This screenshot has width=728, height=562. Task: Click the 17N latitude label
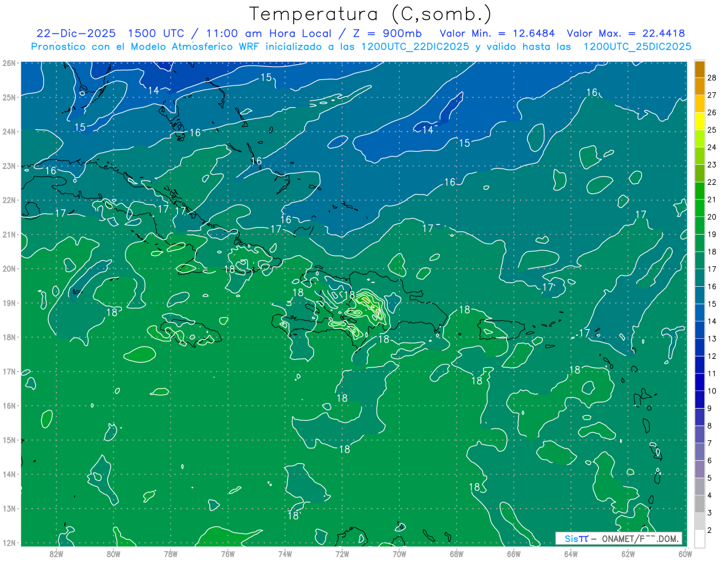(x=9, y=371)
